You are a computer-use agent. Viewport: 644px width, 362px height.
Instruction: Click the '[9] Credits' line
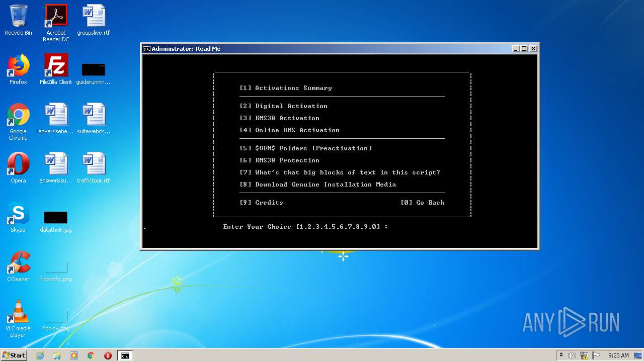[x=261, y=203]
